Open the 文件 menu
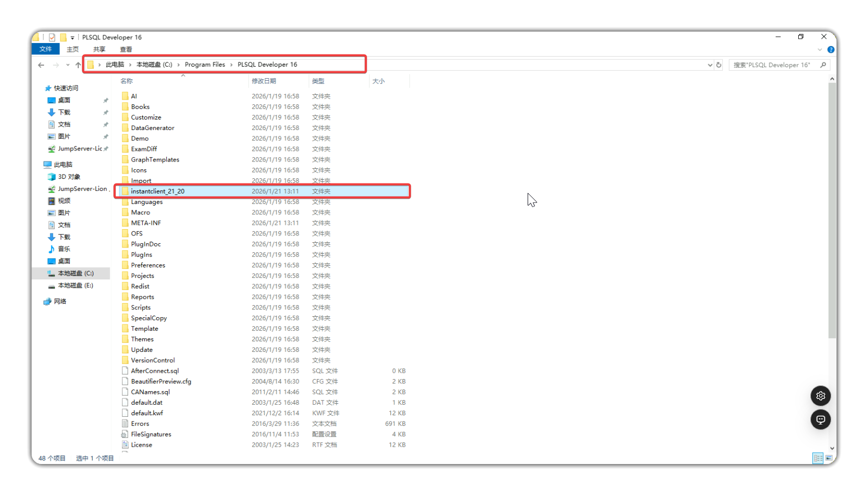The image size is (868, 485). pyautogui.click(x=46, y=49)
